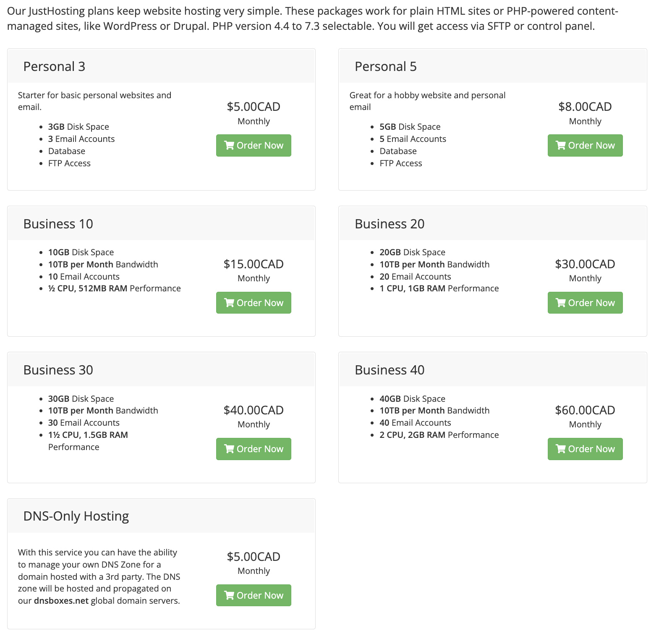The height and width of the screenshot is (644, 659).
Task: Select the DNS-Only Hosting heading
Action: (76, 516)
